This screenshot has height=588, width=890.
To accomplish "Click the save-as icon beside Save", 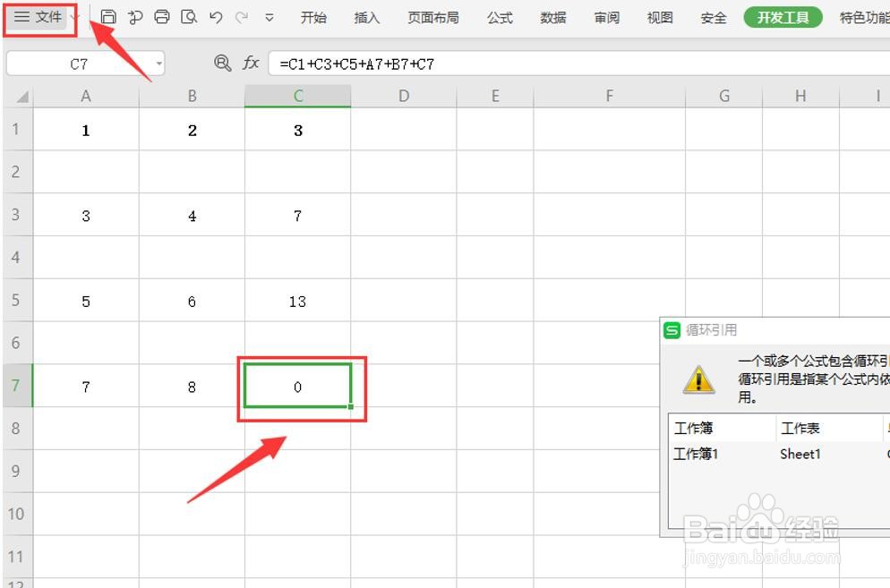I will 135,17.
